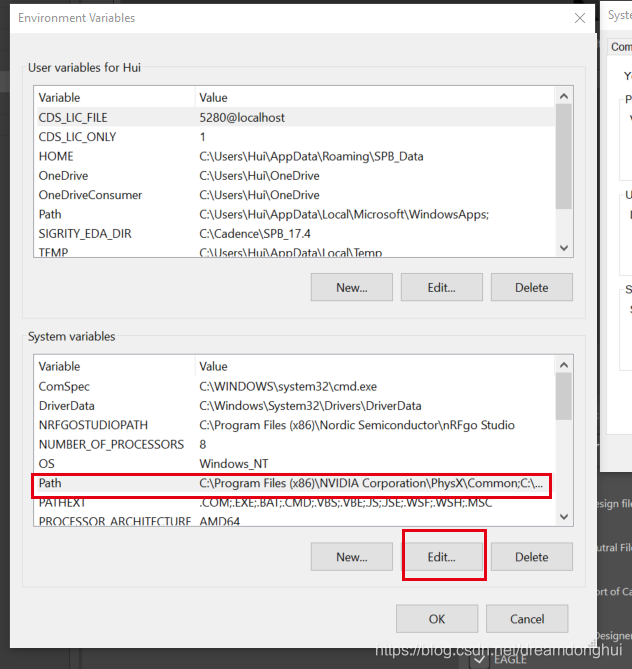Click C:\WINDOWS\system32\cmd.exe value cell
The height and width of the screenshot is (669, 632).
pyautogui.click(x=288, y=386)
